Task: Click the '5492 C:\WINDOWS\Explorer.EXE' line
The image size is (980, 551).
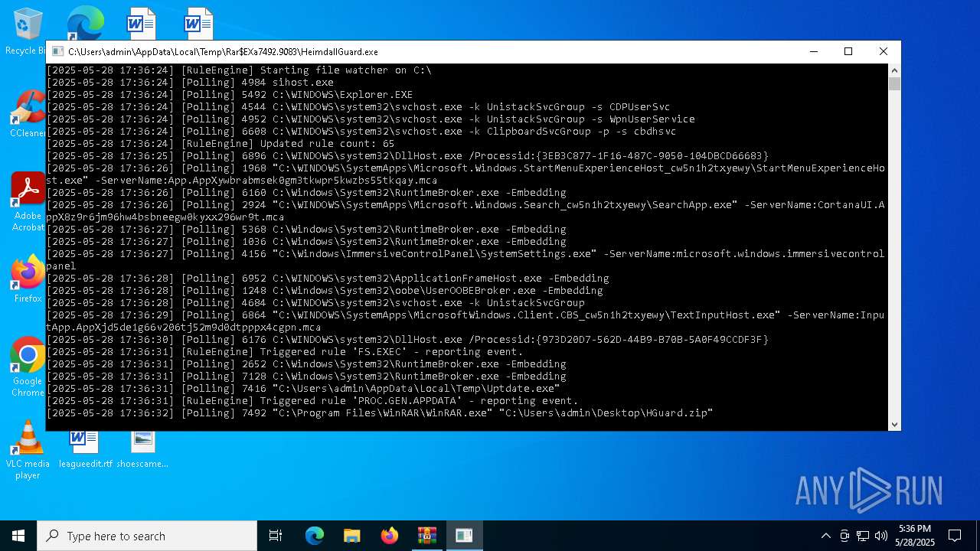Action: (x=230, y=95)
